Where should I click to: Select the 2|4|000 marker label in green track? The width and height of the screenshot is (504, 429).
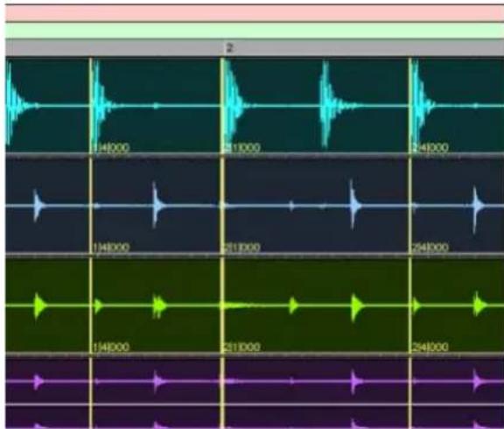click(430, 348)
